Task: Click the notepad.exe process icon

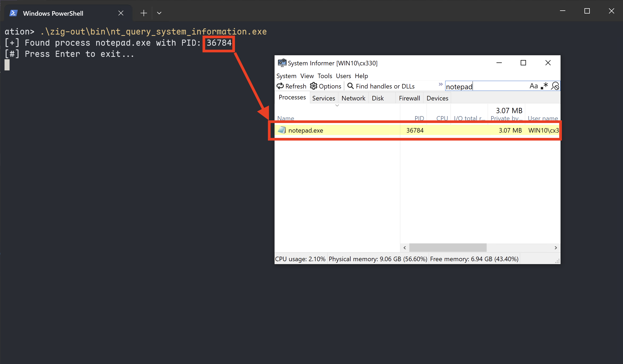Action: [x=282, y=130]
